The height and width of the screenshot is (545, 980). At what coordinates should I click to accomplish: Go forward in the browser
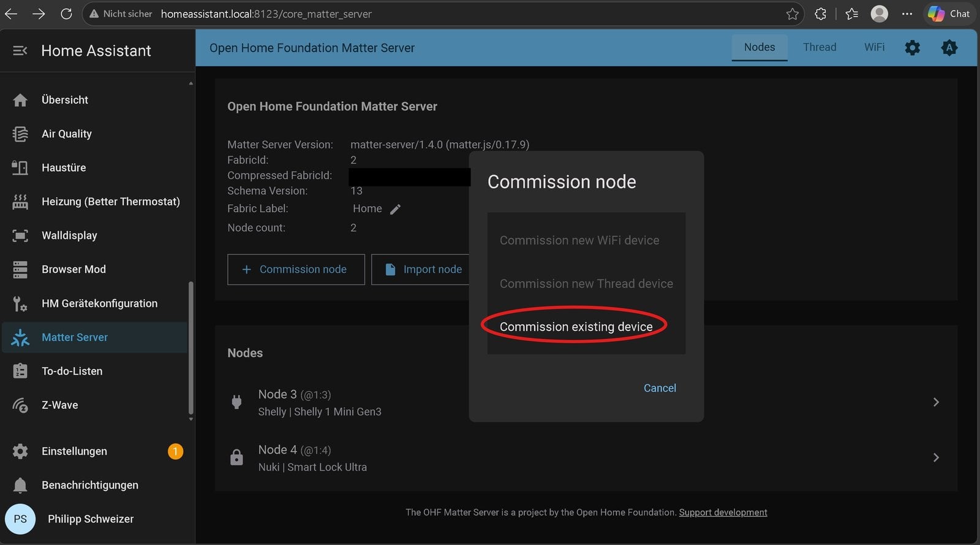coord(39,13)
